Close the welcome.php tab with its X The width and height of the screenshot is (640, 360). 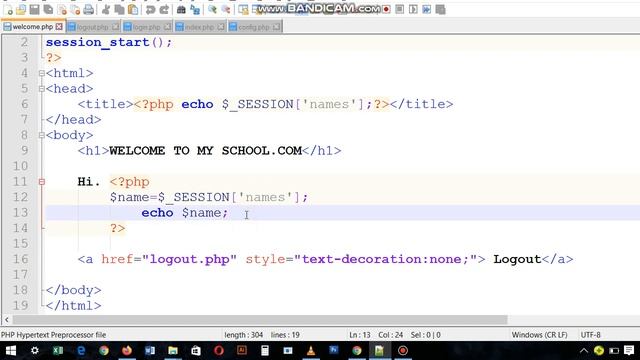[59, 27]
